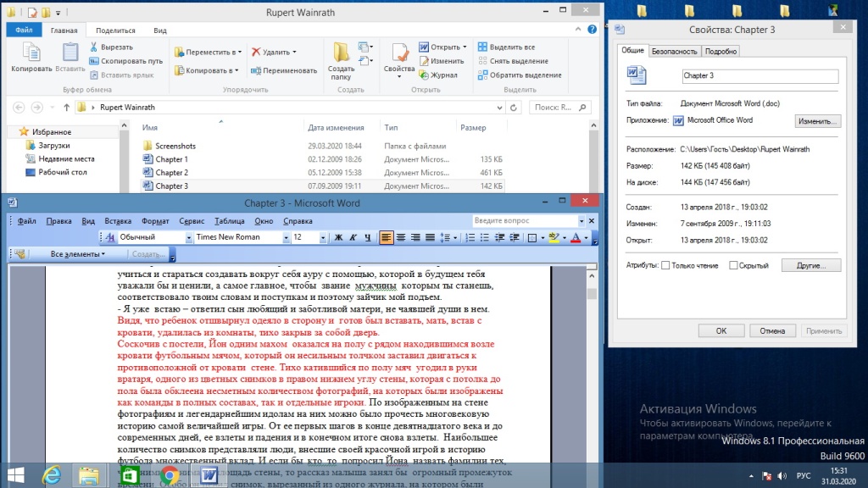The height and width of the screenshot is (488, 868).
Task: Apply yellow highlight color in Word toolbar
Action: tap(554, 237)
